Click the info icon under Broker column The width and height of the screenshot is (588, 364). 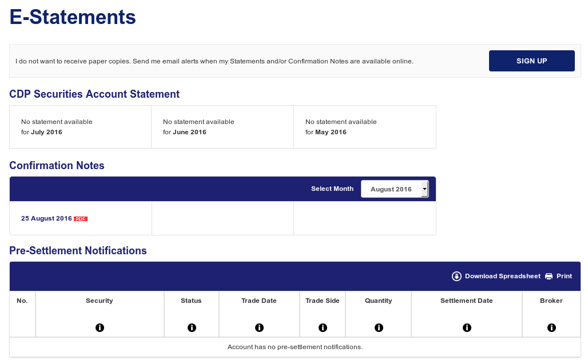click(551, 327)
